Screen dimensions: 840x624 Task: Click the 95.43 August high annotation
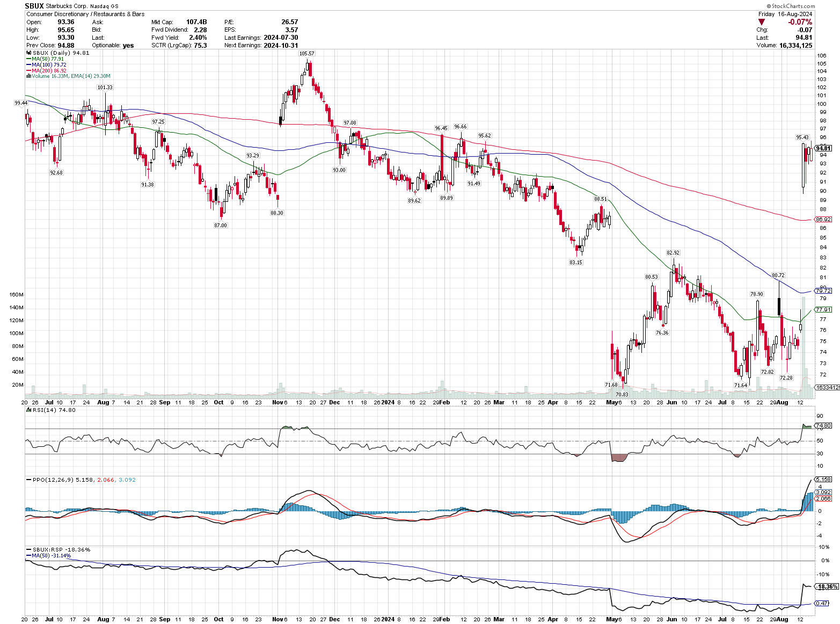click(x=802, y=137)
